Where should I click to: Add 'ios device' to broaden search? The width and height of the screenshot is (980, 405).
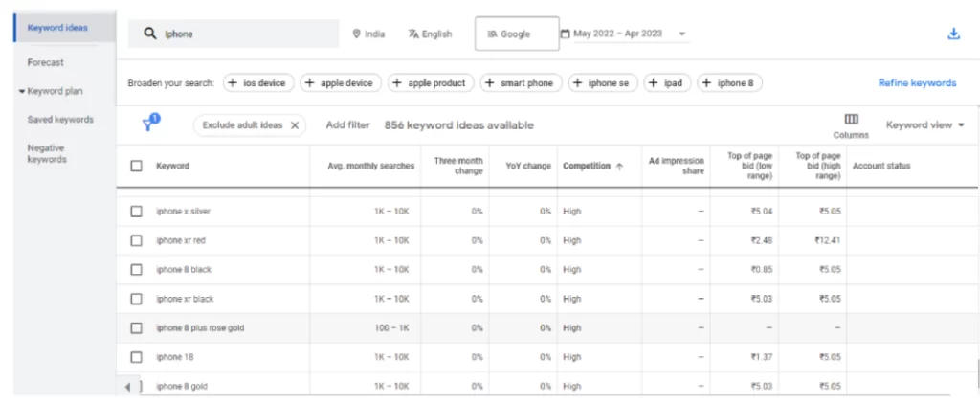258,83
